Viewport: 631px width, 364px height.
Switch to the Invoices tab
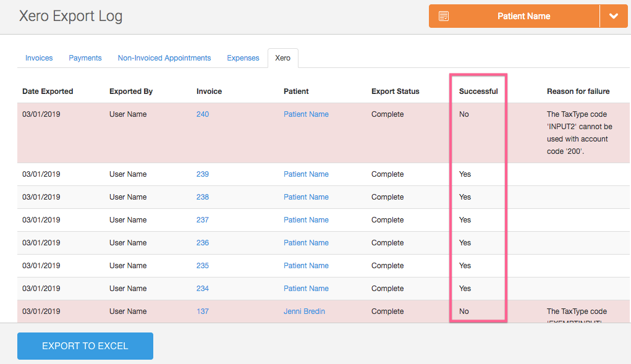tap(39, 58)
